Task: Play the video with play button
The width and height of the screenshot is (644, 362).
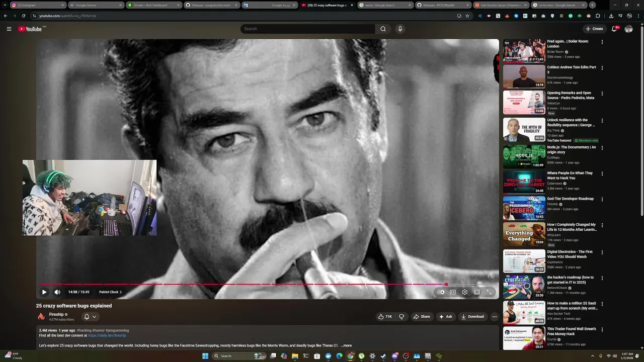Action: tap(44, 292)
